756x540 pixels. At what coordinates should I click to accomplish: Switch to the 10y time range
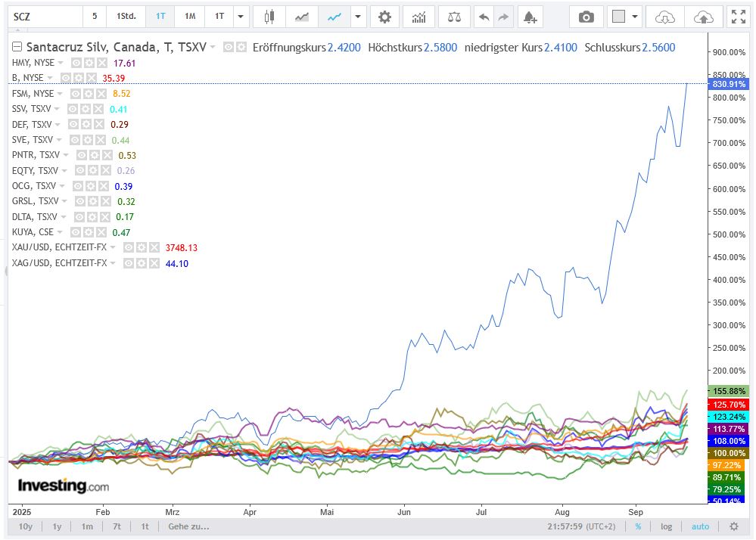click(x=26, y=526)
